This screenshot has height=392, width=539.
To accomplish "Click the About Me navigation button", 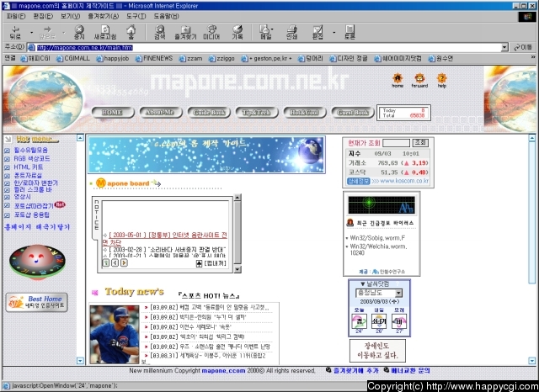I will point(161,112).
